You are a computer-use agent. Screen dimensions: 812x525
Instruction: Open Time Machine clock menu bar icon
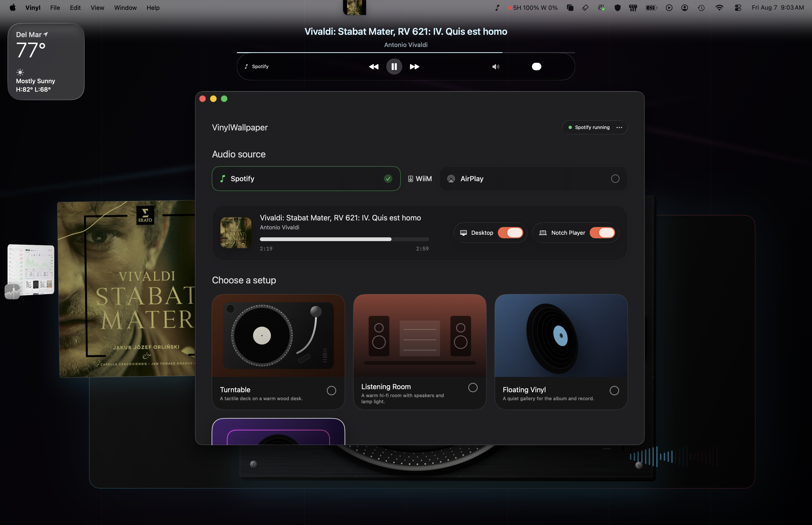coord(701,8)
